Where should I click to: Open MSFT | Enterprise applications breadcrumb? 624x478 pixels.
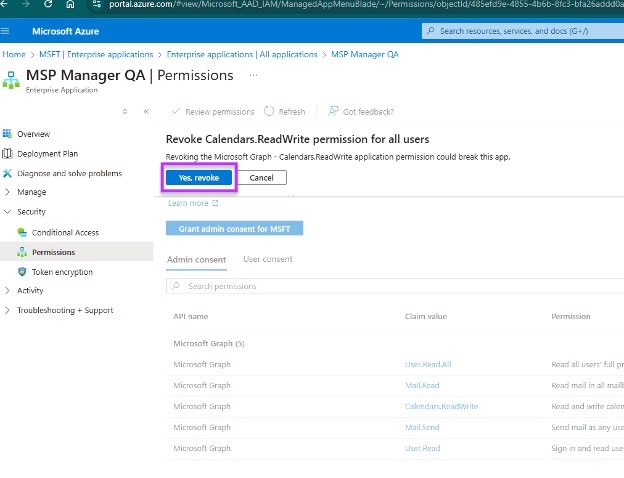point(96,55)
